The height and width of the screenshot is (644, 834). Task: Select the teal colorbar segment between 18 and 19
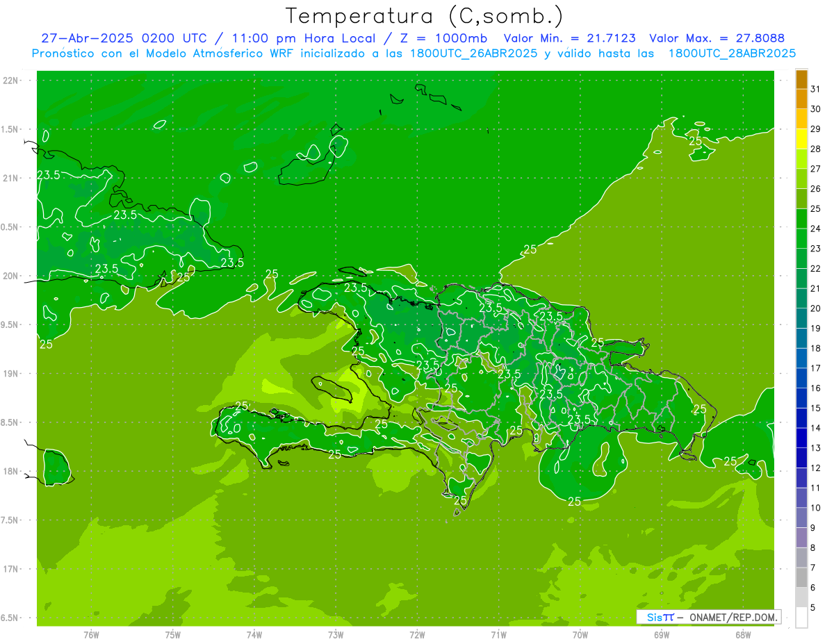click(801, 338)
